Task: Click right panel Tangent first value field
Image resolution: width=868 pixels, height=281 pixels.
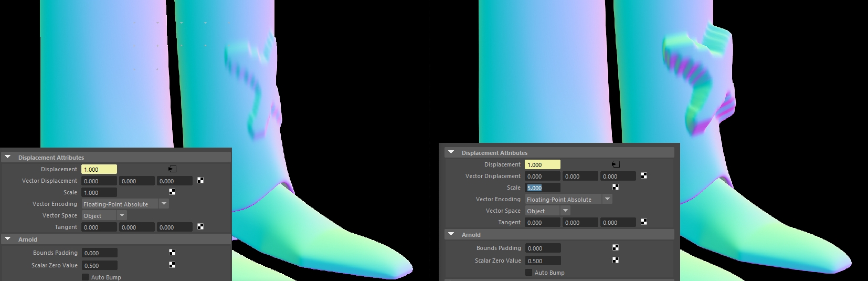Action: click(543, 222)
